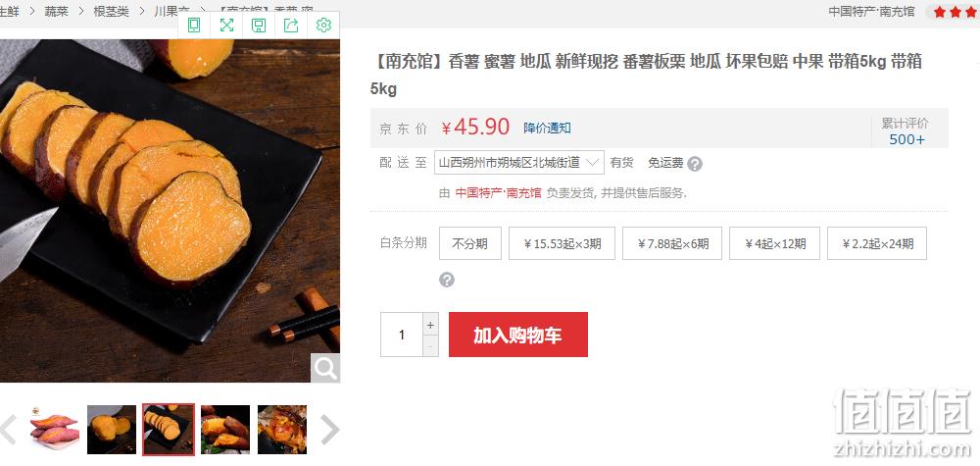Open the green gear settings icon

point(323,26)
